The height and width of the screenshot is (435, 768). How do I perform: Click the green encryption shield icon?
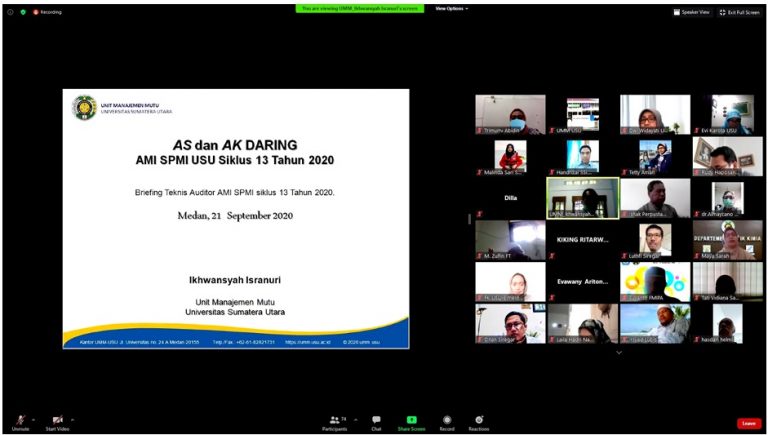coord(23,12)
